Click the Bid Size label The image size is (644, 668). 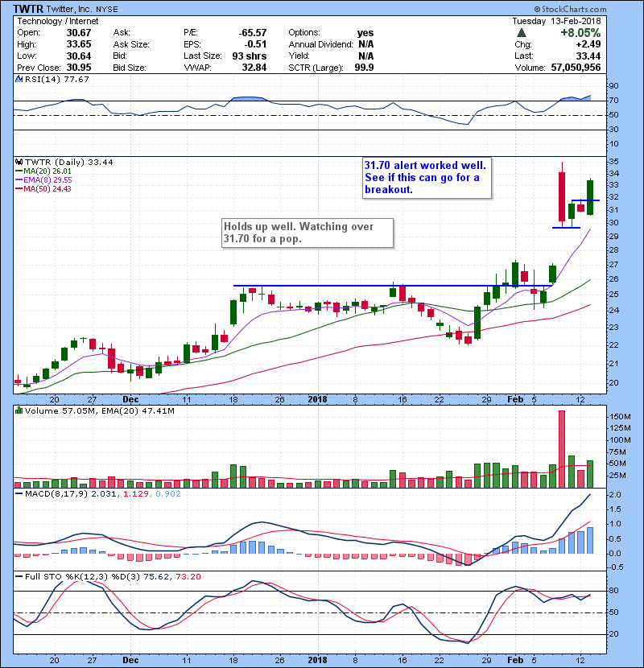(x=130, y=68)
